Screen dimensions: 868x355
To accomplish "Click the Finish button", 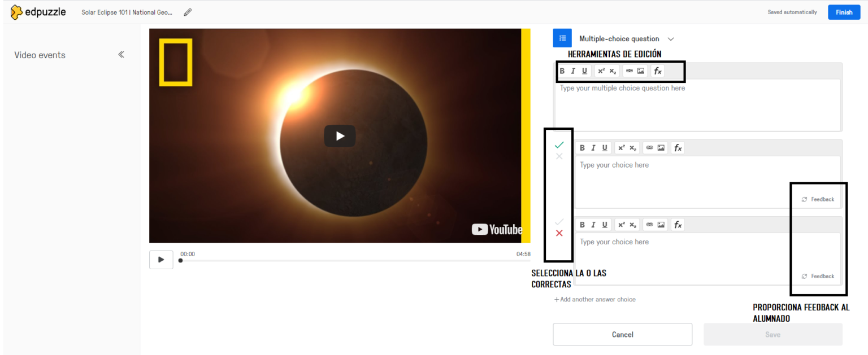I will (x=844, y=12).
